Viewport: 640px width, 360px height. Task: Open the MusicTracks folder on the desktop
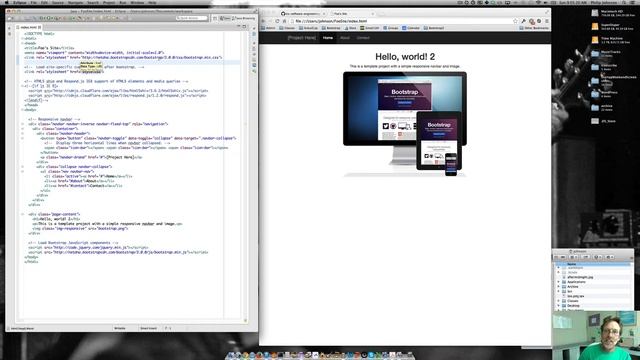pos(595,53)
